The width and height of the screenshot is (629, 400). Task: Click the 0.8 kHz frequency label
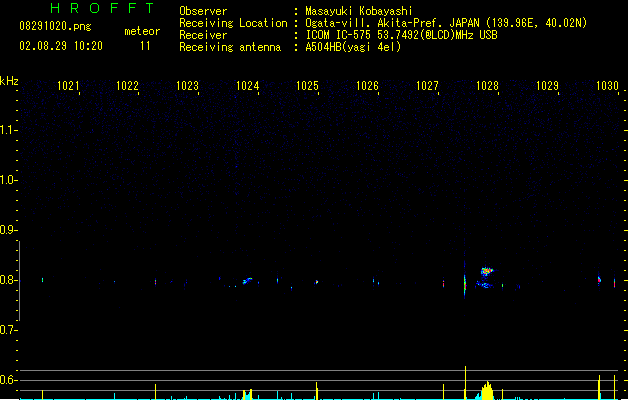(7, 280)
